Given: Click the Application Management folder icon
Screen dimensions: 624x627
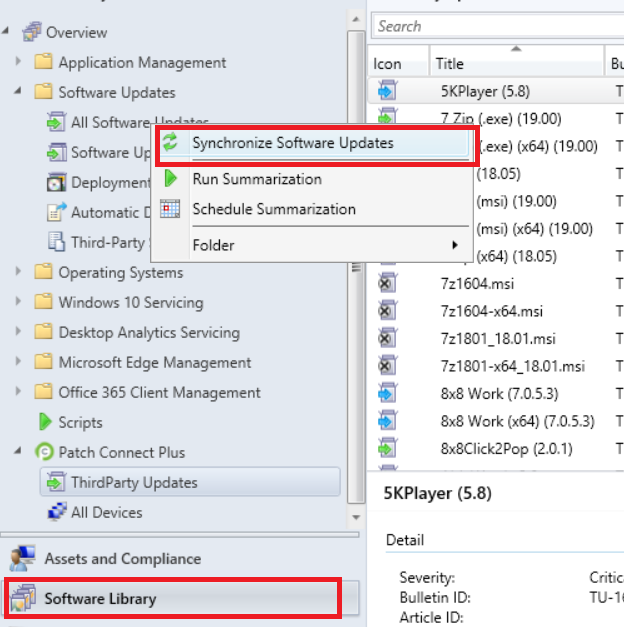Looking at the screenshot, I should click(43, 62).
